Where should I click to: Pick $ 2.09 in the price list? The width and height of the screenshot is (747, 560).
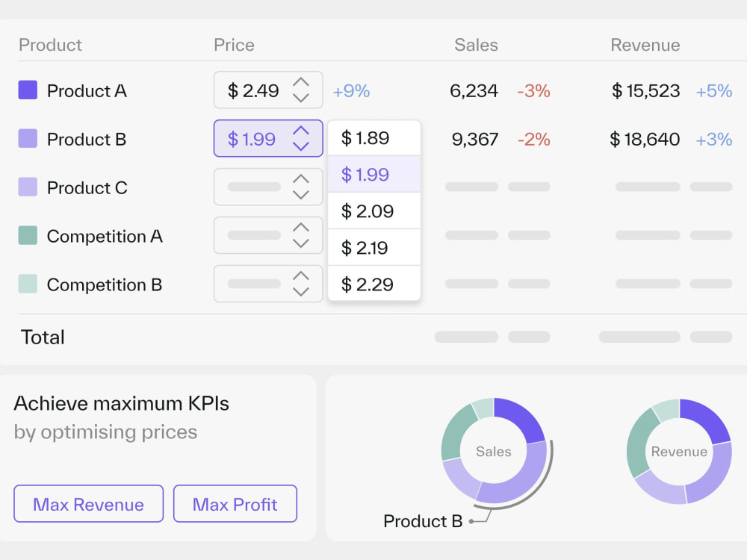(374, 211)
